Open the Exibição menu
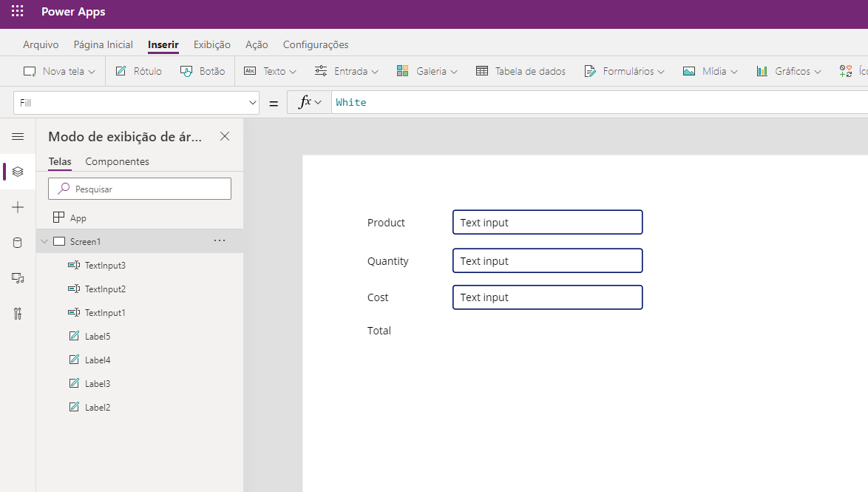868x492 pixels. pyautogui.click(x=211, y=44)
